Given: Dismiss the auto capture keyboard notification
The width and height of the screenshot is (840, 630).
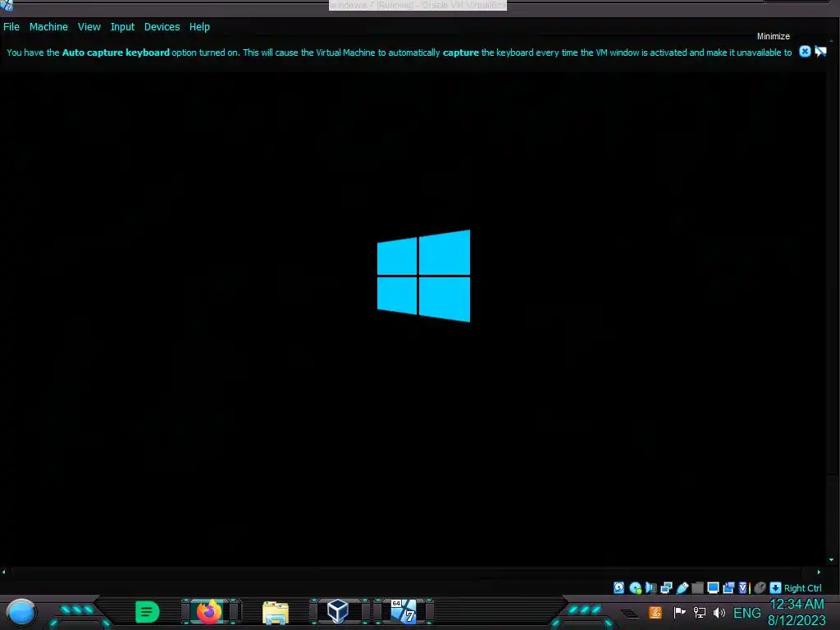Looking at the screenshot, I should [x=805, y=52].
